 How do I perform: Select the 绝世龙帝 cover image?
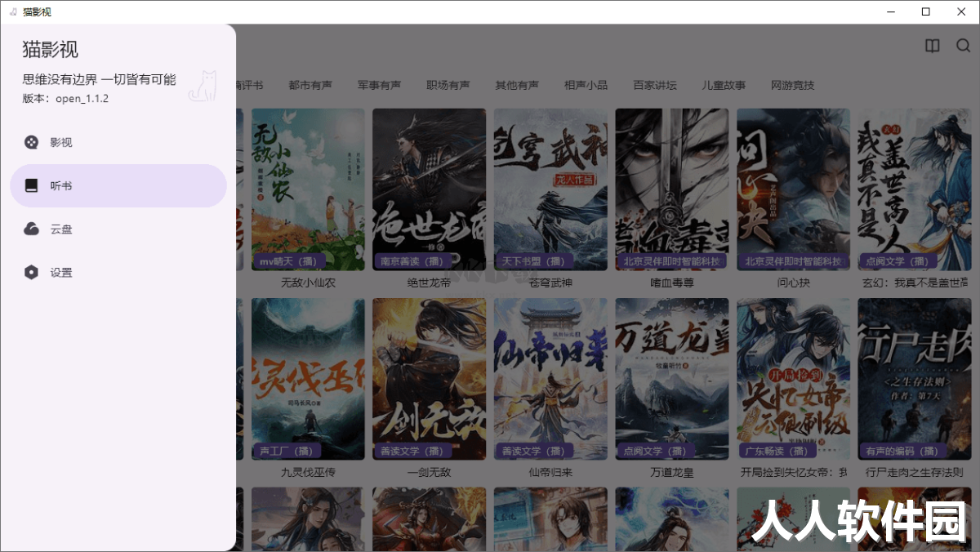430,189
